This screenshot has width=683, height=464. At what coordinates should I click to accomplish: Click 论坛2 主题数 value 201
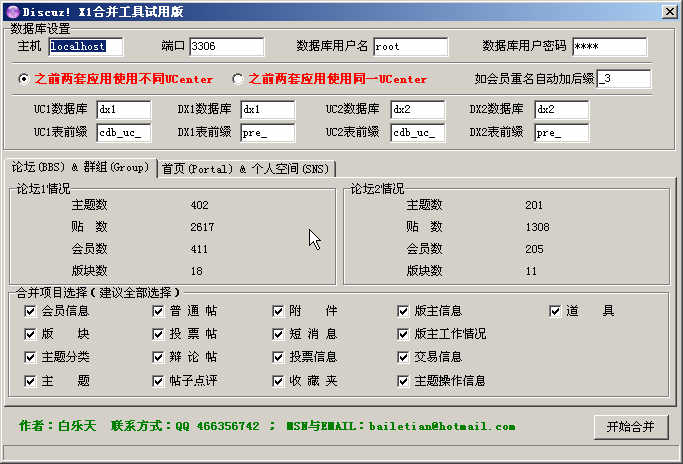pyautogui.click(x=534, y=205)
